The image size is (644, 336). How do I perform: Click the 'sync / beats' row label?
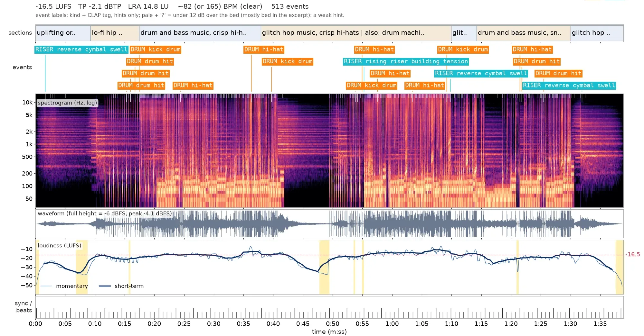(24, 307)
